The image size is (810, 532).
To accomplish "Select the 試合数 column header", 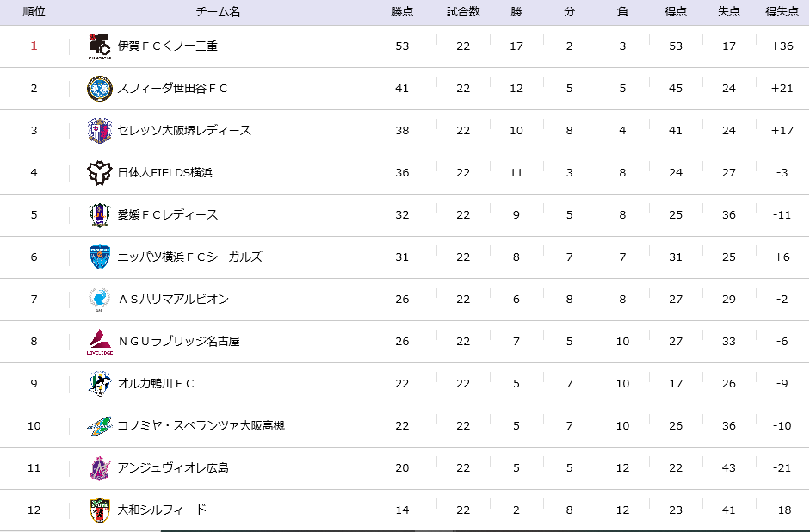I will pos(463,12).
